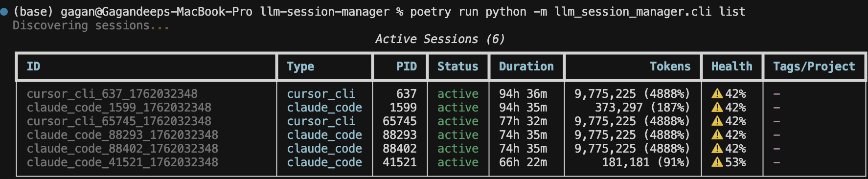Click the warning icon in claude_code_1599 row
868x179 pixels.
click(x=717, y=107)
